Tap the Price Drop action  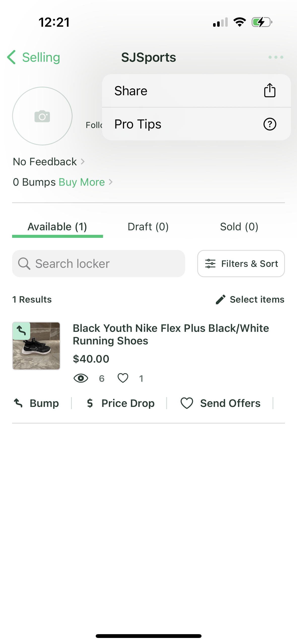(120, 403)
